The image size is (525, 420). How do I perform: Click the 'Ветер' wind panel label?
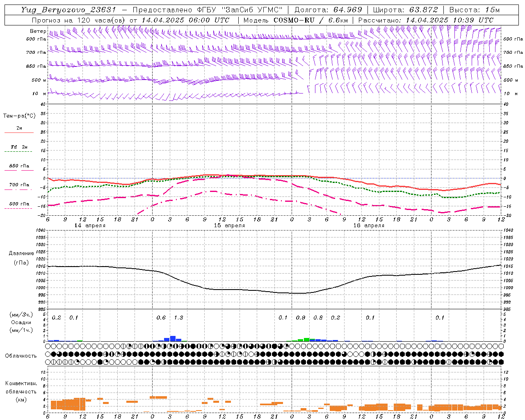(x=38, y=31)
